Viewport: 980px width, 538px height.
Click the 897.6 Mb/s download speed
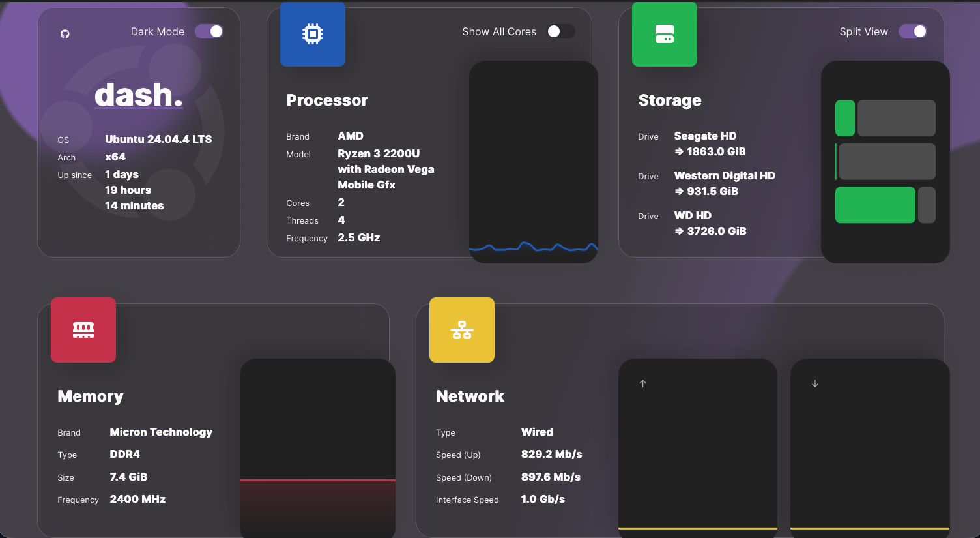pos(551,477)
